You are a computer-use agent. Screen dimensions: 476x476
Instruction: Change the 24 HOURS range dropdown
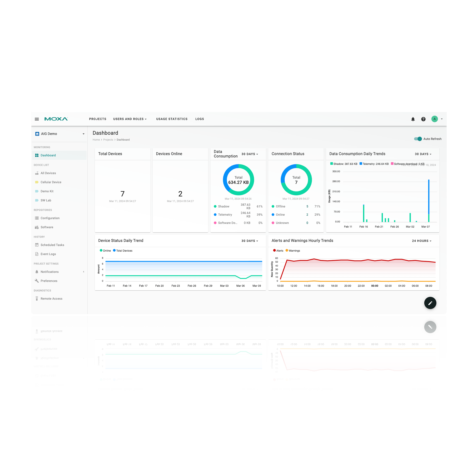421,241
